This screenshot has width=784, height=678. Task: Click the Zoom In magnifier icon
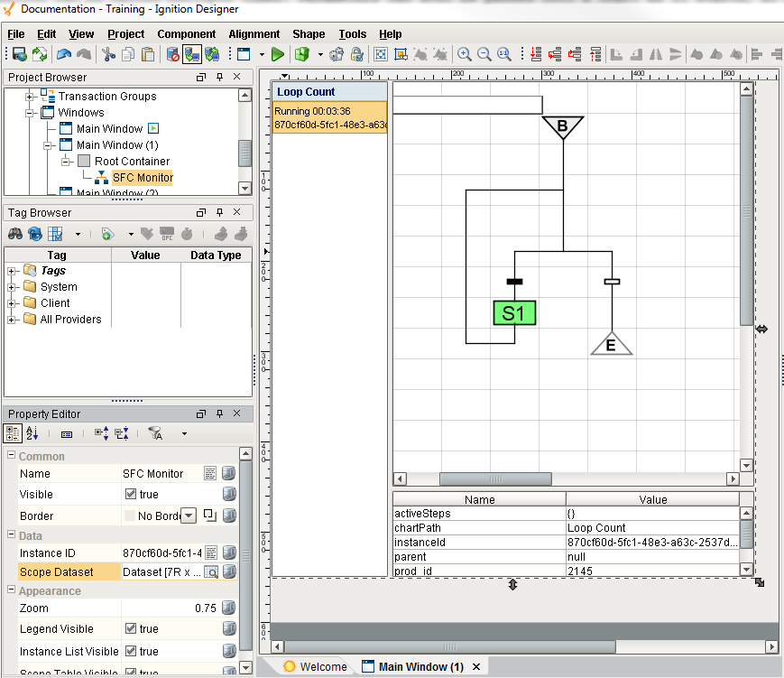pyautogui.click(x=465, y=55)
